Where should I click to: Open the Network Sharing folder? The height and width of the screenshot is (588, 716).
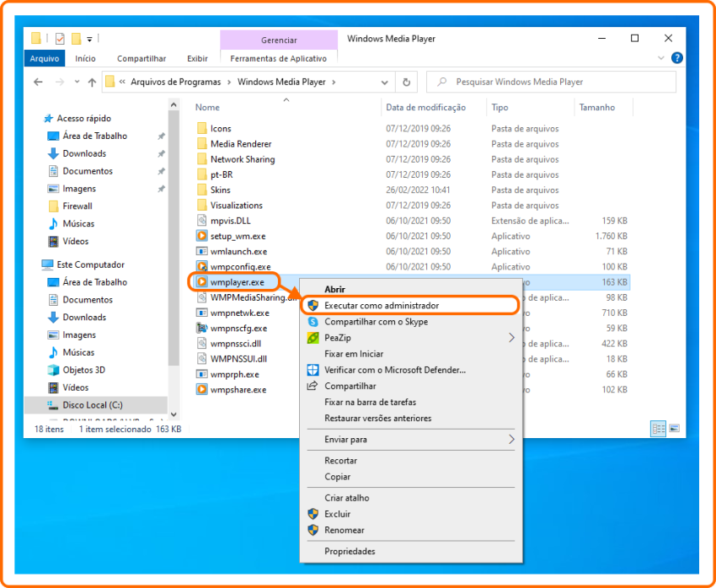[243, 159]
